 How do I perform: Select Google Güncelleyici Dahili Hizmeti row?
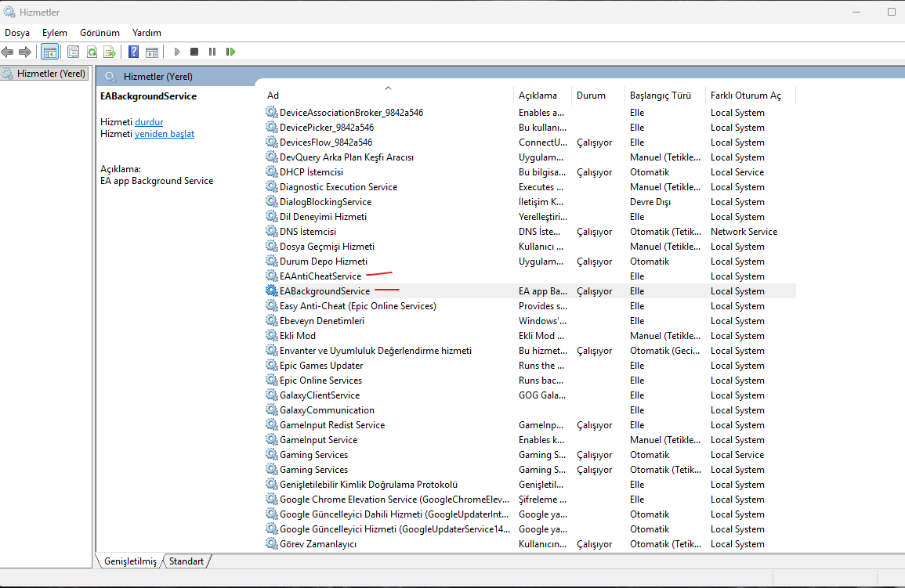pyautogui.click(x=530, y=514)
